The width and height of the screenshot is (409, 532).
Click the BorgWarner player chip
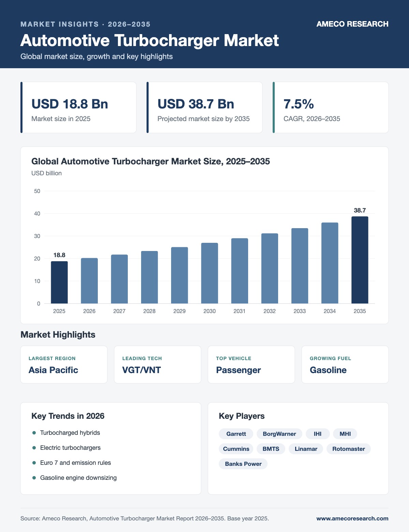click(x=279, y=434)
